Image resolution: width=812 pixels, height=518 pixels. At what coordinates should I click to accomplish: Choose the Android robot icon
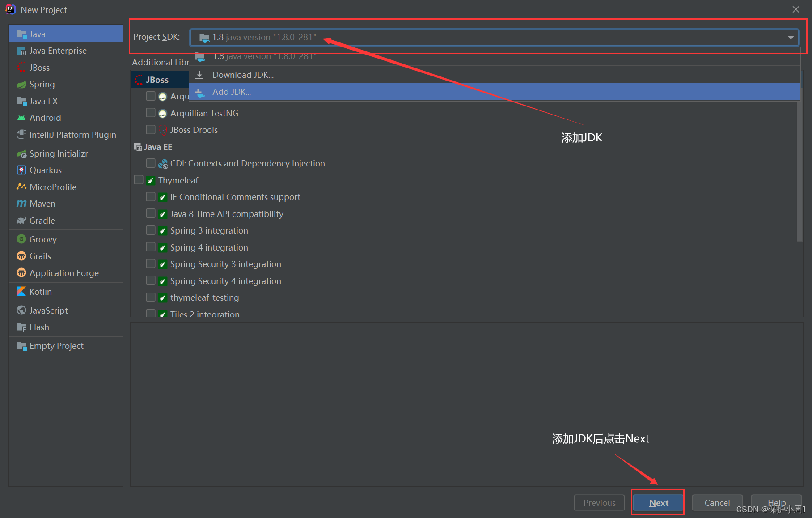pos(21,118)
